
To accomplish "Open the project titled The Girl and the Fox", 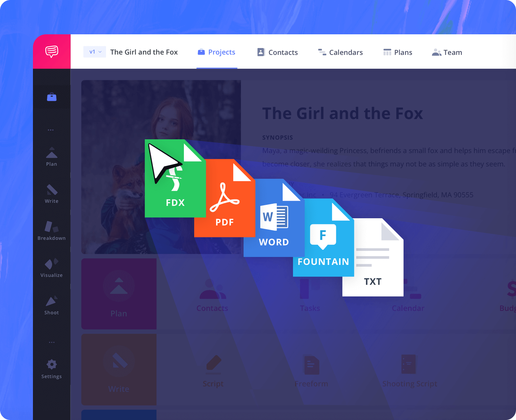I will click(x=144, y=52).
